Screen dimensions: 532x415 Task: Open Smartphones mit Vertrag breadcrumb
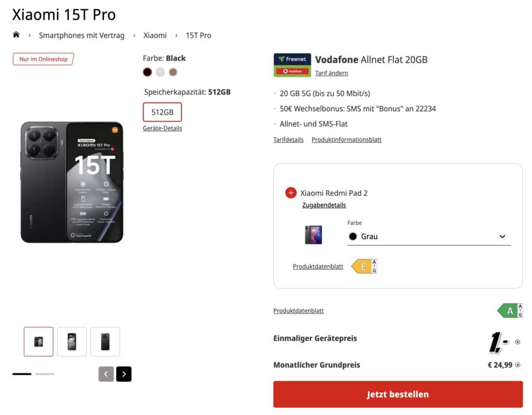(82, 35)
